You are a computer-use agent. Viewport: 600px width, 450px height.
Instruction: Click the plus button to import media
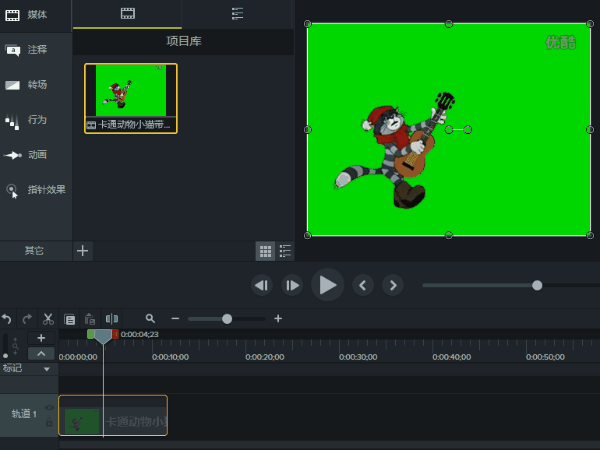pyautogui.click(x=82, y=251)
